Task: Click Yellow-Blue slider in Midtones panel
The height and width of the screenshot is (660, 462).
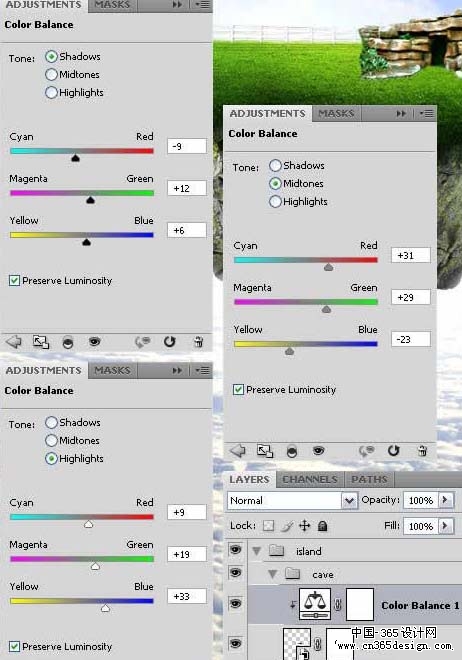Action: pyautogui.click(x=305, y=344)
